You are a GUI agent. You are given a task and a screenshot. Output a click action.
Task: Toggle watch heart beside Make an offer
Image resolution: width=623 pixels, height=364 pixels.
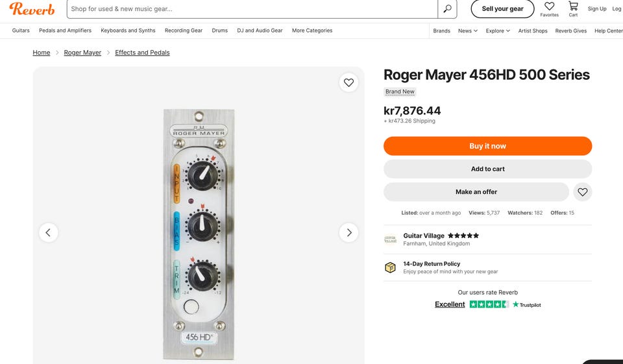click(x=583, y=192)
